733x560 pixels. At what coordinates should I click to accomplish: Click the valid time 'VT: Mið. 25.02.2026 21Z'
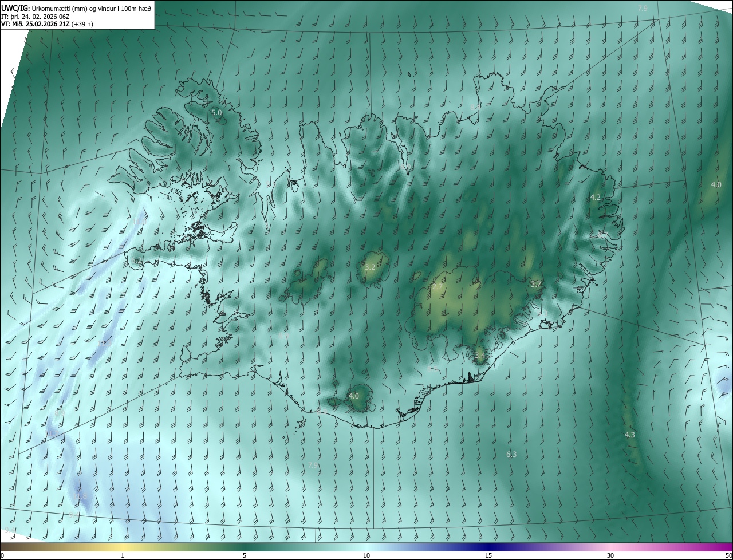tap(36, 24)
